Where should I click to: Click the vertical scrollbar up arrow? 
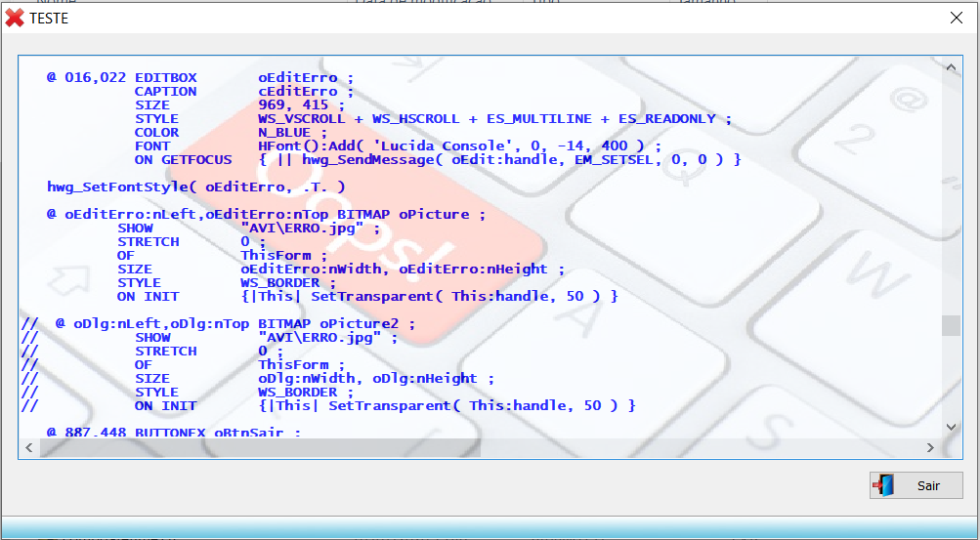click(x=952, y=67)
